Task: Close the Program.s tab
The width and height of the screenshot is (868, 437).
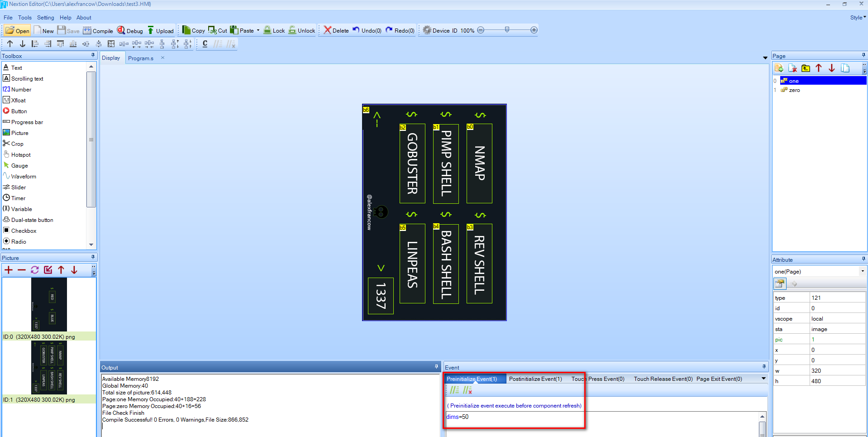Action: point(162,58)
